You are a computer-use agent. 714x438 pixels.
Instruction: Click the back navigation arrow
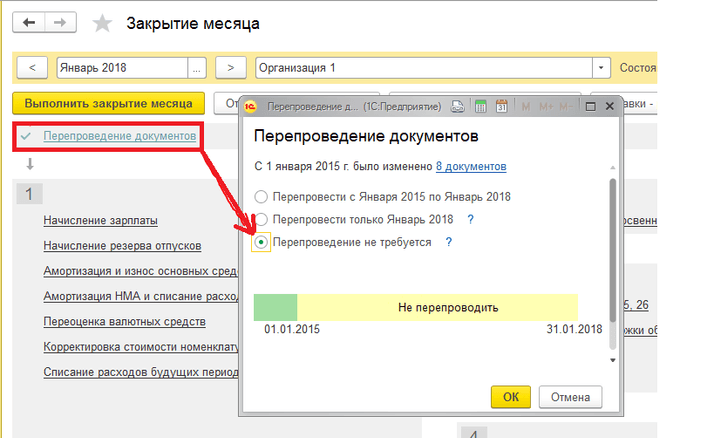pos(30,22)
